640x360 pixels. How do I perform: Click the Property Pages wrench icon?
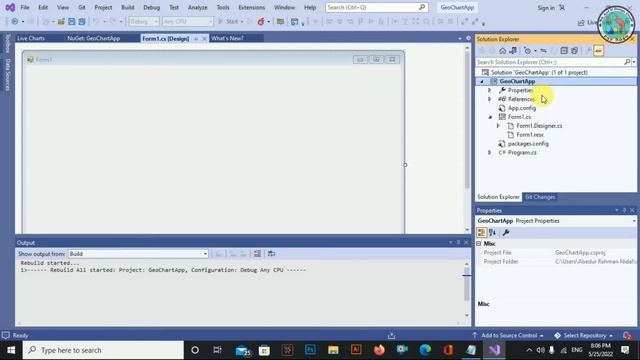(506, 232)
